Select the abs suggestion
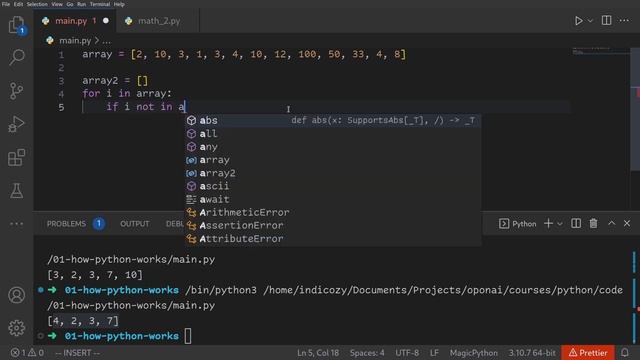640x360 pixels. tap(332, 120)
